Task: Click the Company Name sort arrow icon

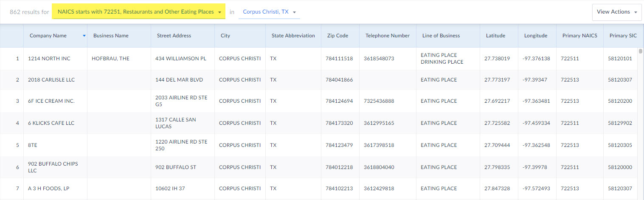Action: [84, 36]
